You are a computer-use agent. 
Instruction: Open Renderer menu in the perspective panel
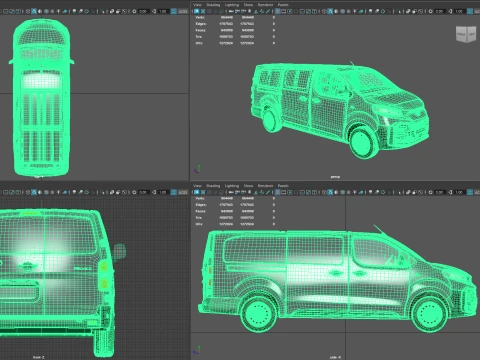point(265,5)
